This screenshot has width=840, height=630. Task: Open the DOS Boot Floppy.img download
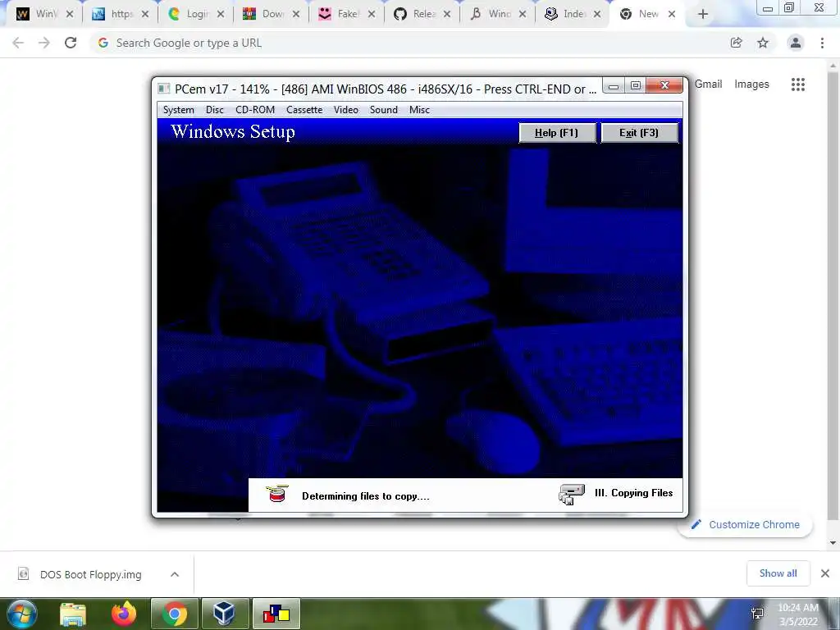pos(90,574)
